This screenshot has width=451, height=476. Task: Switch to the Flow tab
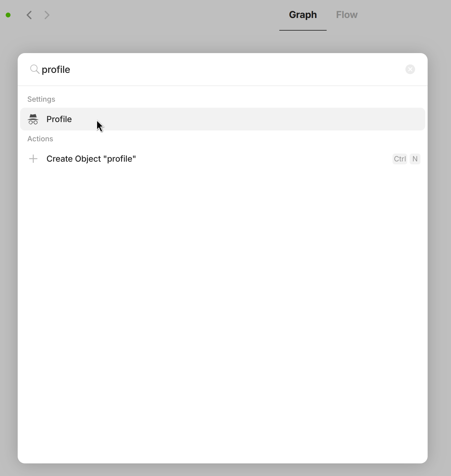tap(347, 15)
